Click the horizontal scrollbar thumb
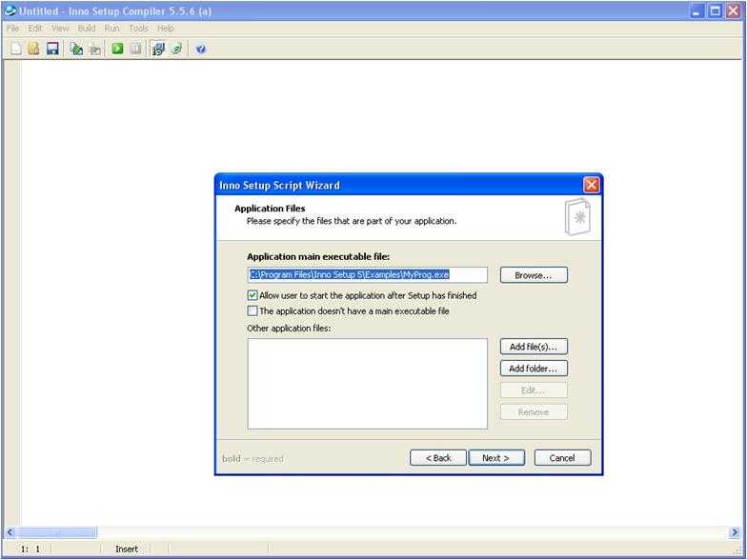747x560 pixels. 57,532
